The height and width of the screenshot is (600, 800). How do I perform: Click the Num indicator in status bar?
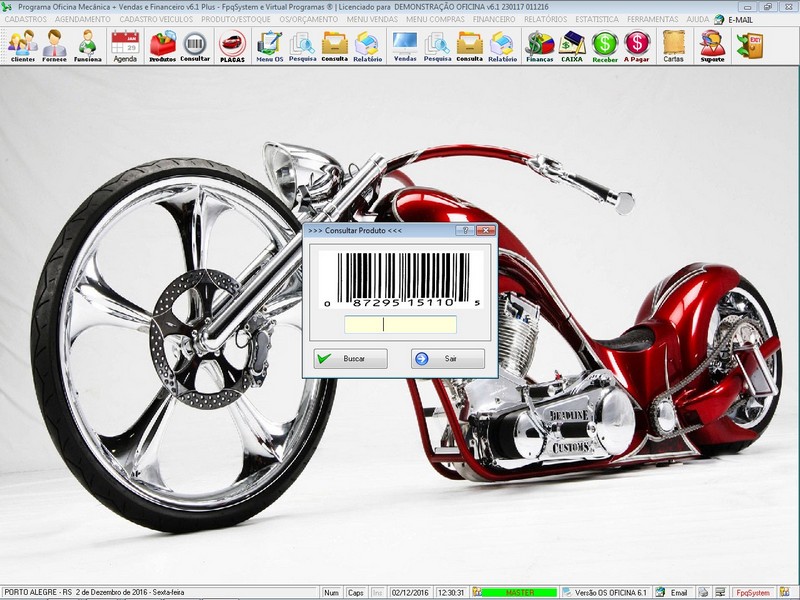pos(331,592)
